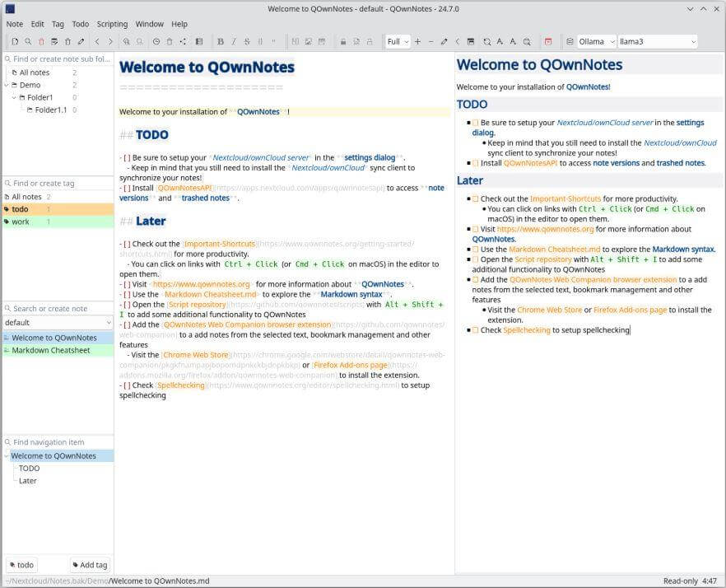
Task: Click the strikethrough formatting icon
Action: [x=247, y=41]
